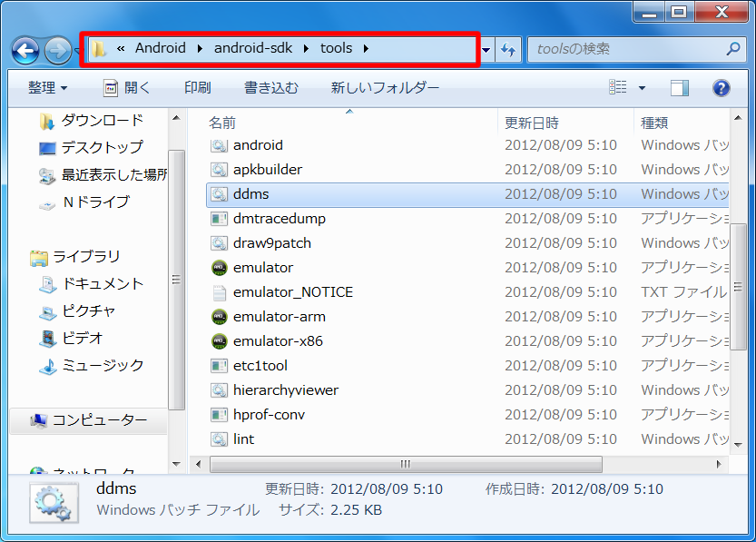Viewport: 756px width, 542px height.
Task: Open the 整理 dropdown menu
Action: click(x=47, y=88)
